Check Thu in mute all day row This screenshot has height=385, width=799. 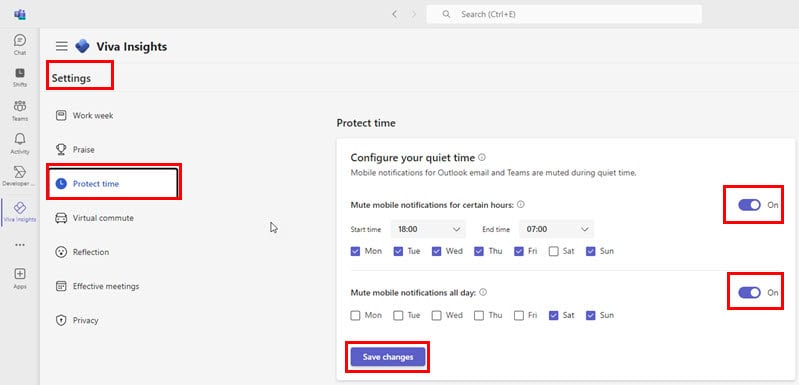479,315
